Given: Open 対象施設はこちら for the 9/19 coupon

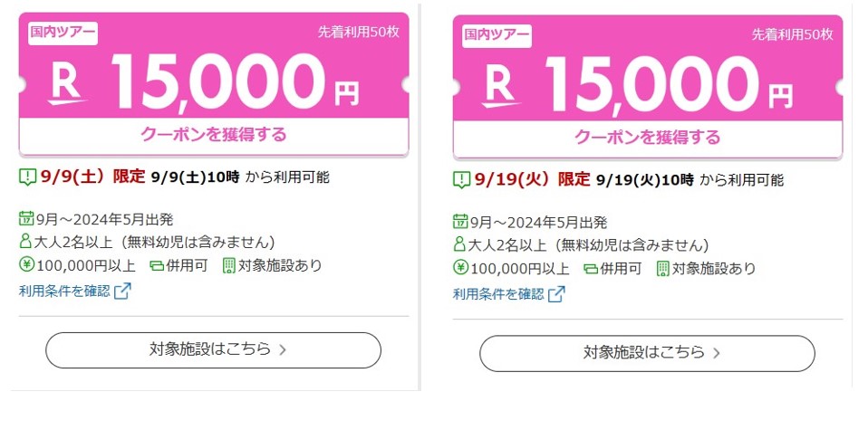Looking at the screenshot, I should click(647, 353).
